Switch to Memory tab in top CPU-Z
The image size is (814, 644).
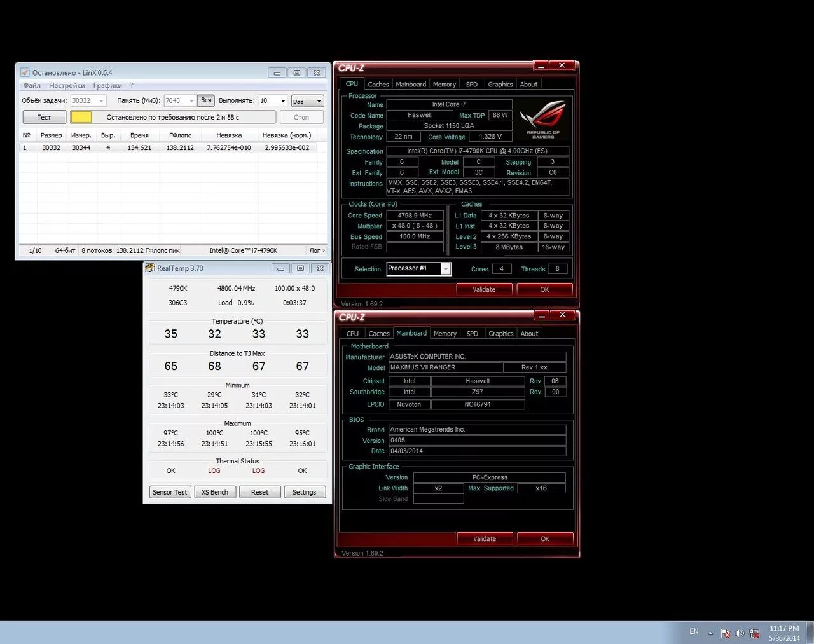[x=445, y=84]
